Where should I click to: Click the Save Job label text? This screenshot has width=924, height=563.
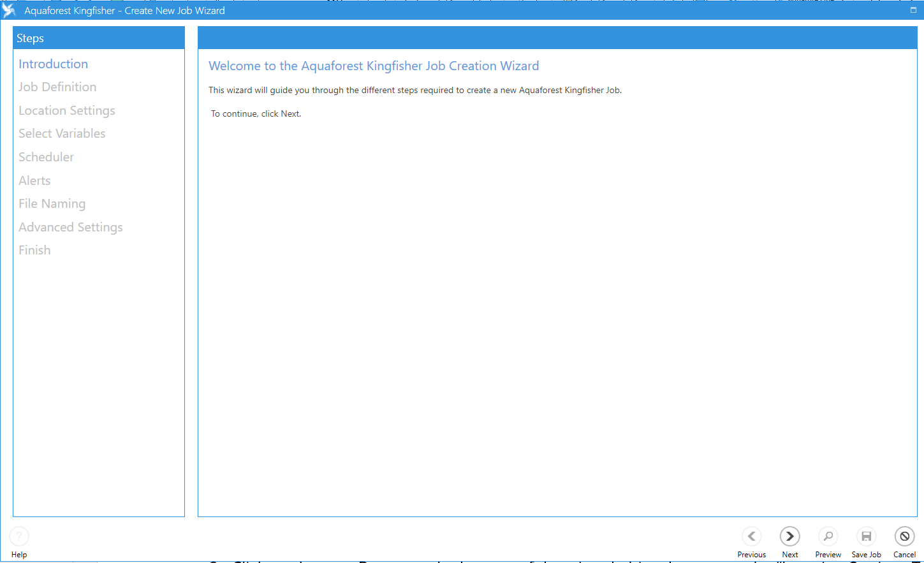pos(866,555)
